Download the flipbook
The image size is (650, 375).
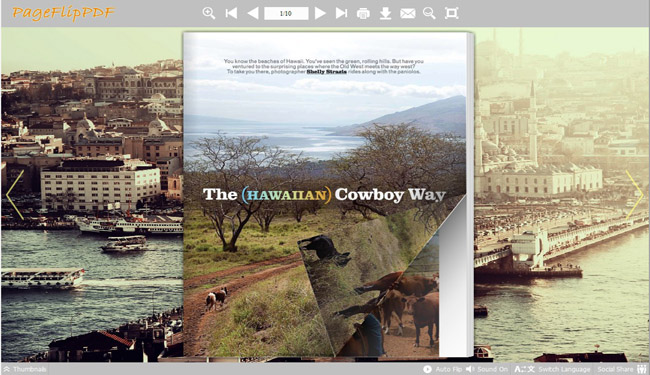[386, 14]
